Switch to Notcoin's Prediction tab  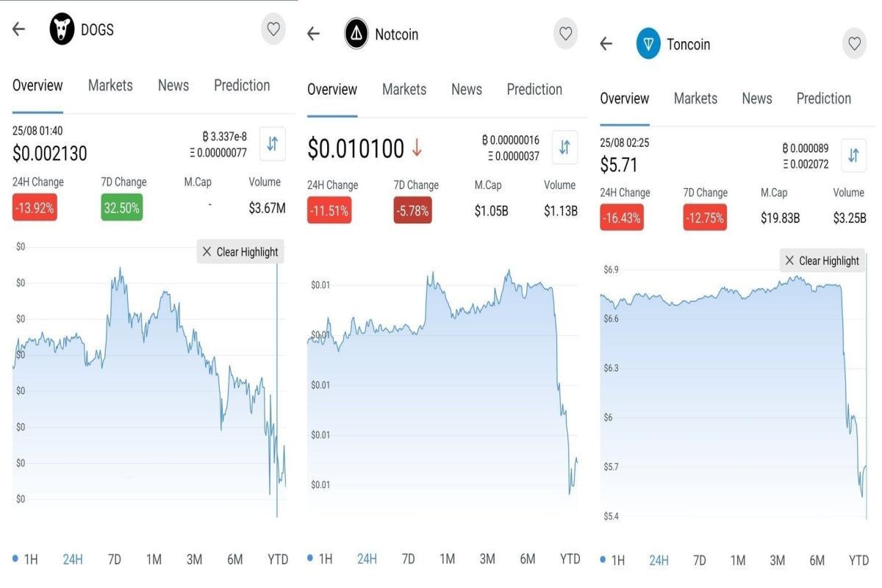pyautogui.click(x=534, y=90)
